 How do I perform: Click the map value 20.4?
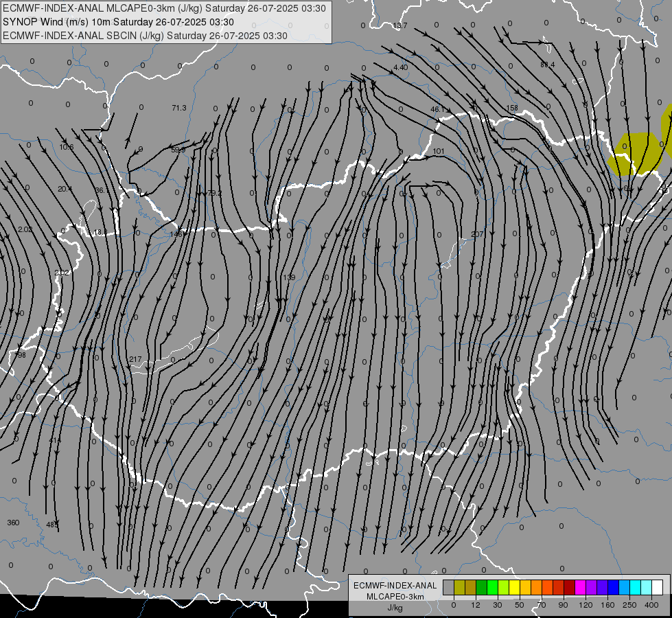[x=65, y=189]
